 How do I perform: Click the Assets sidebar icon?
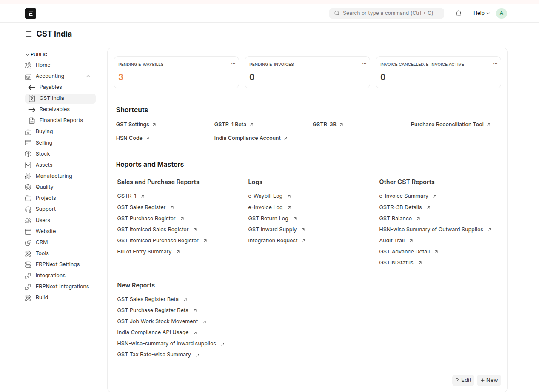coord(28,165)
